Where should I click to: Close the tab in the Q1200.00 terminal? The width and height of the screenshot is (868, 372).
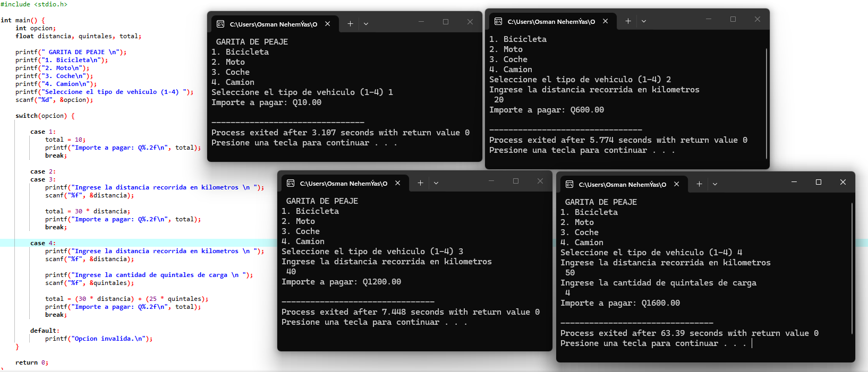[x=398, y=183]
